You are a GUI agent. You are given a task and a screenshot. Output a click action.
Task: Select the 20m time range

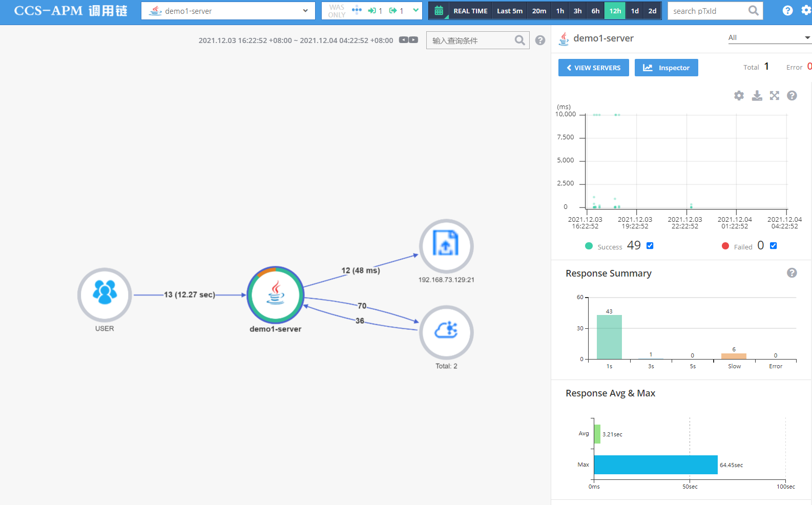pos(539,11)
